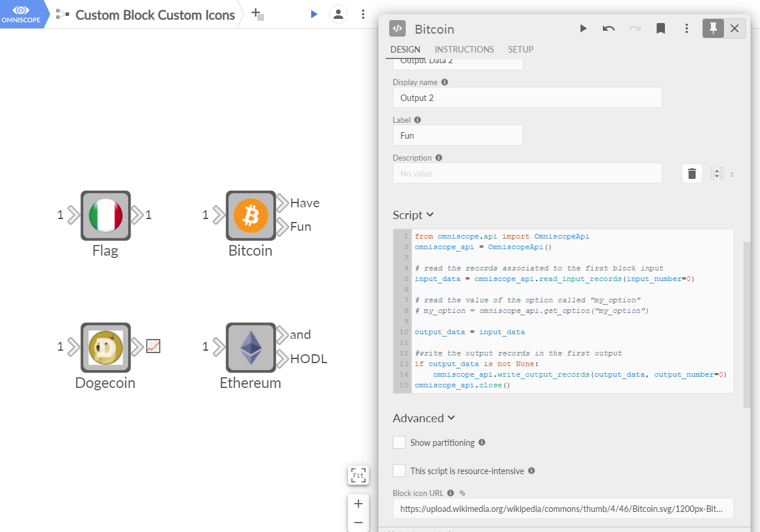
Task: Run the workflow with top play button
Action: coord(314,14)
